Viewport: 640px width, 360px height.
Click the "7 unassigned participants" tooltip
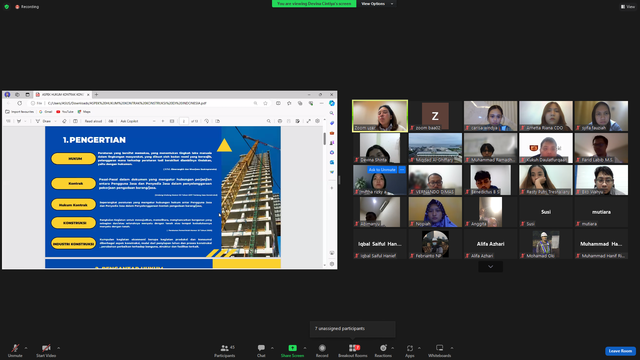tap(353, 329)
